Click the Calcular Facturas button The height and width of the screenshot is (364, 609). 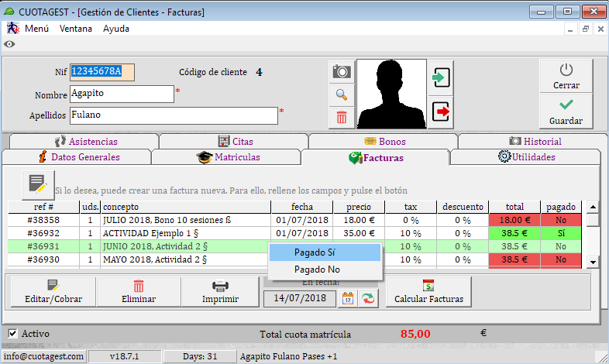(x=428, y=291)
